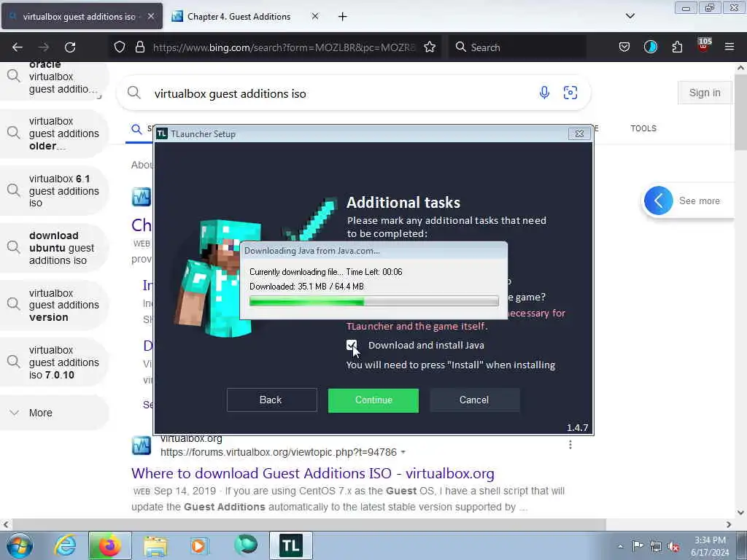
Task: Tick the Download and install Java checkbox
Action: tap(352, 345)
